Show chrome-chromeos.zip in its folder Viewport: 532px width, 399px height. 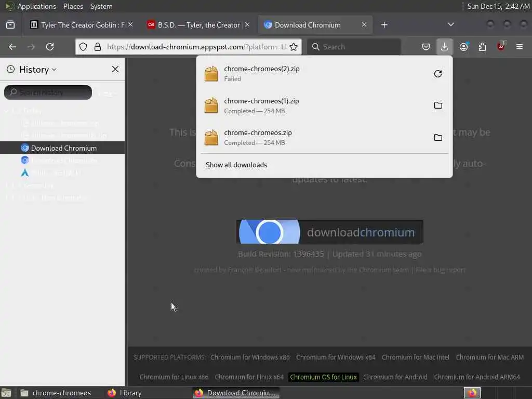click(438, 137)
